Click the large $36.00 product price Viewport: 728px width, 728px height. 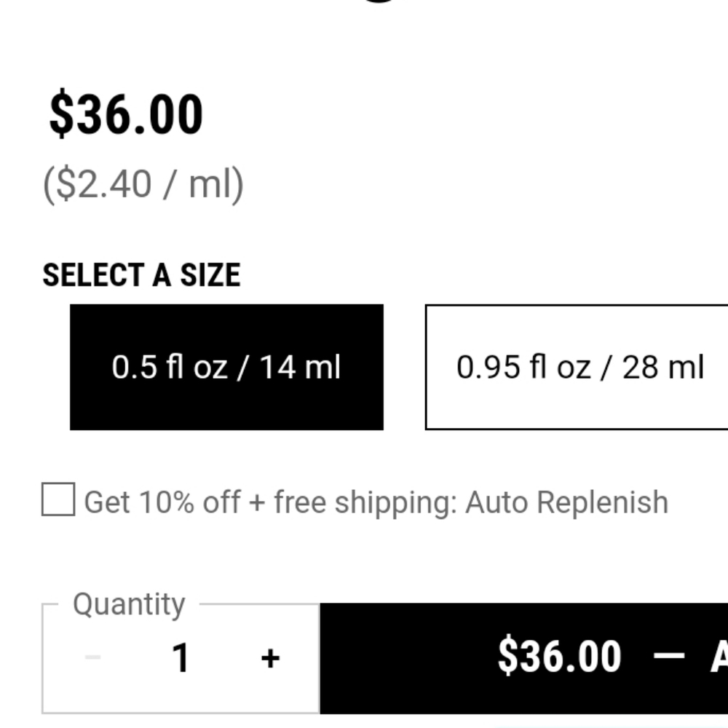point(126,115)
